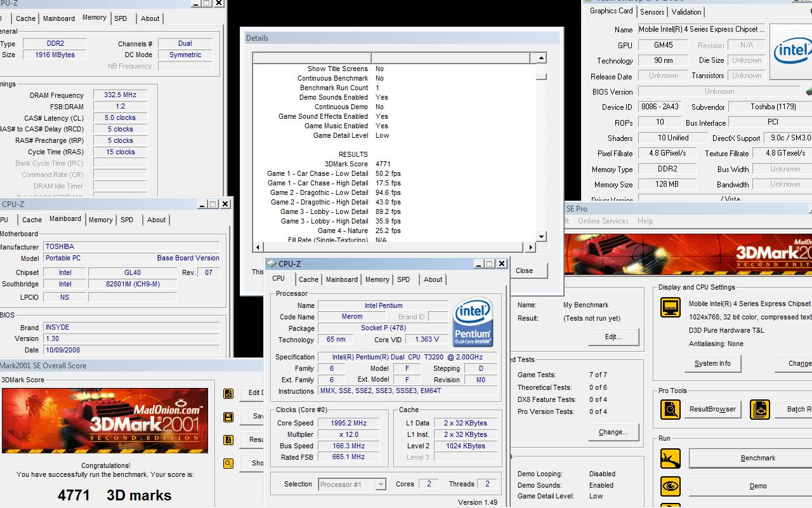Click the down arrow of the Details vertical scrollbar
Viewport: 812px width, 508px height.
pos(540,237)
